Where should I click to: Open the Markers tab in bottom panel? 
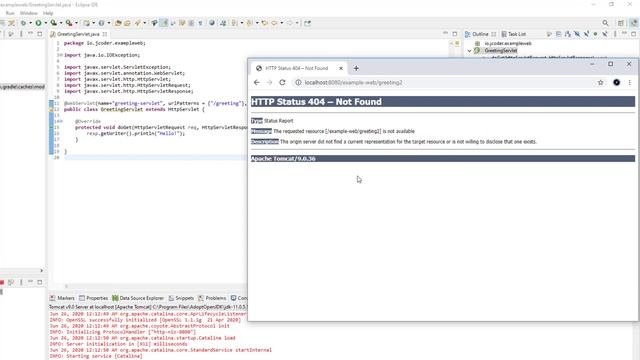click(62, 298)
